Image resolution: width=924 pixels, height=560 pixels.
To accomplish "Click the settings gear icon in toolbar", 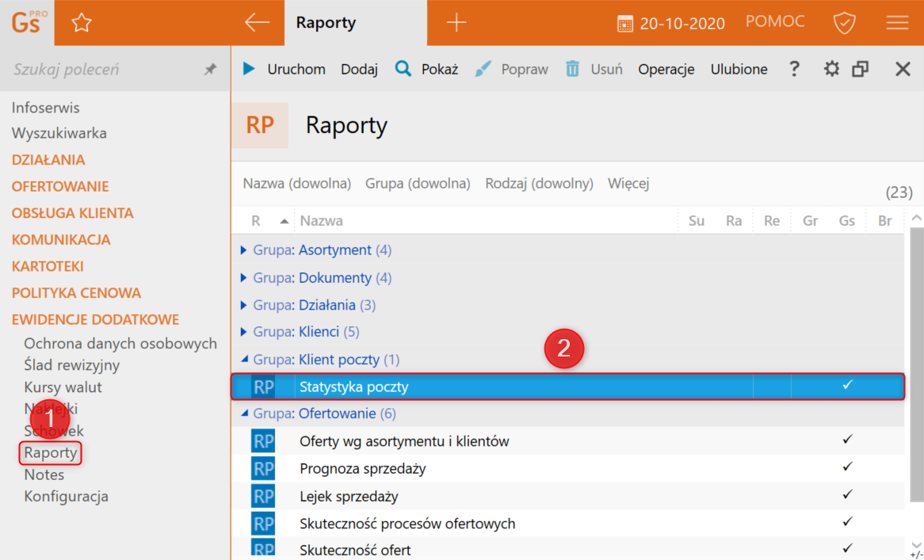I will [830, 69].
